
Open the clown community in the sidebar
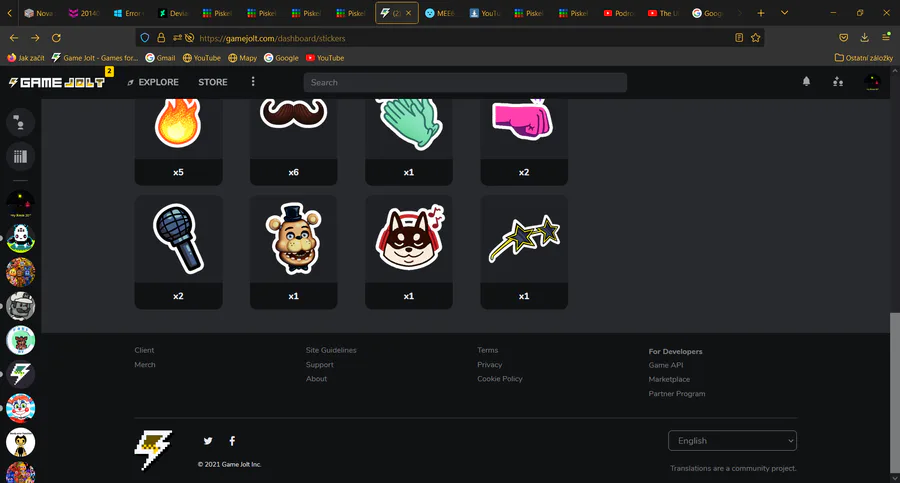coord(20,408)
